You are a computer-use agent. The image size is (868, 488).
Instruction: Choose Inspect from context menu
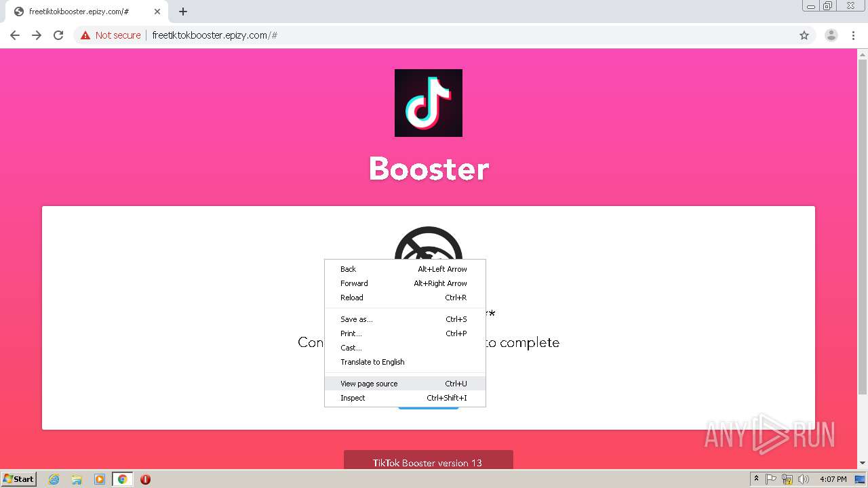(405, 398)
